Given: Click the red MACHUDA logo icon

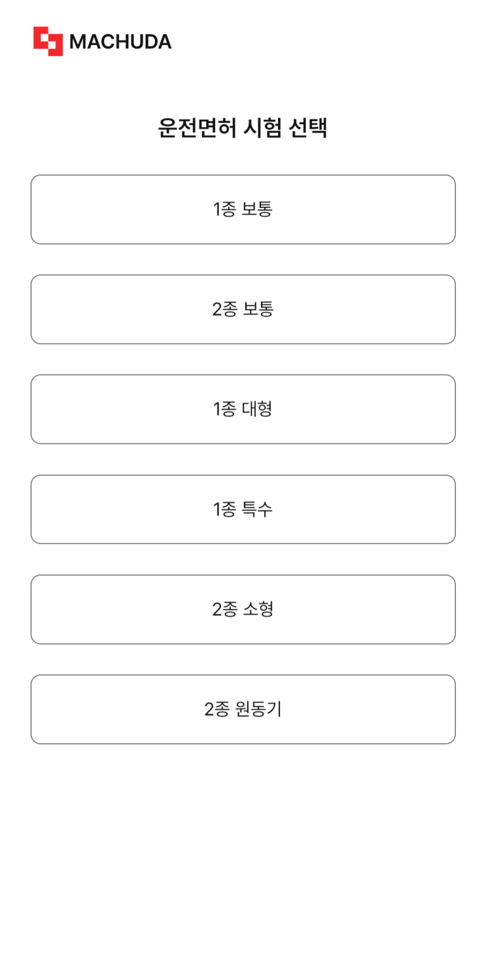Looking at the screenshot, I should tap(48, 41).
